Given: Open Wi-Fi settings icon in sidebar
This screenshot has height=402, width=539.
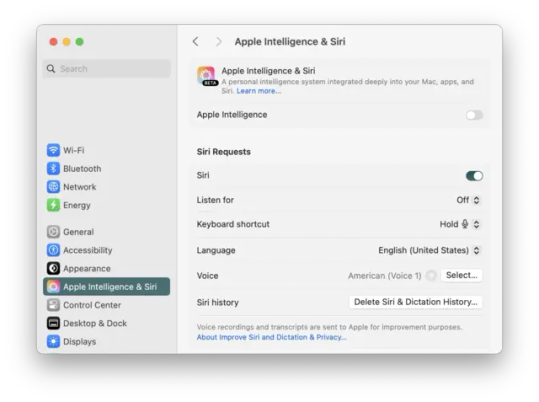Looking at the screenshot, I should click(x=53, y=150).
